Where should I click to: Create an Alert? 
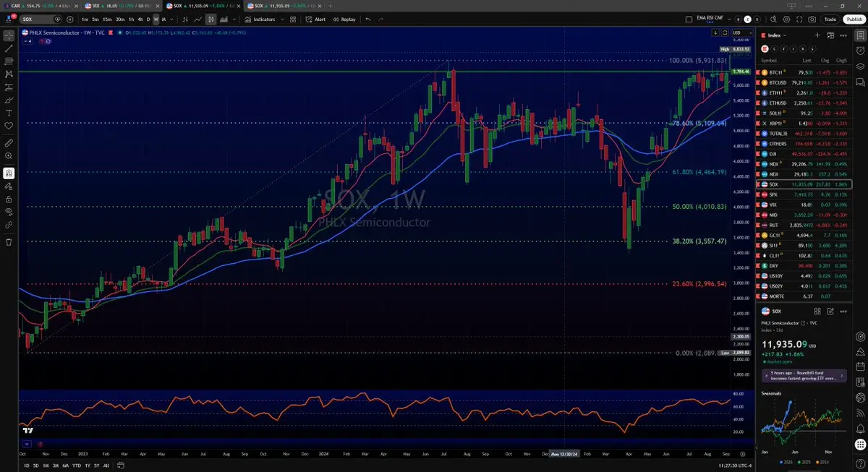316,19
